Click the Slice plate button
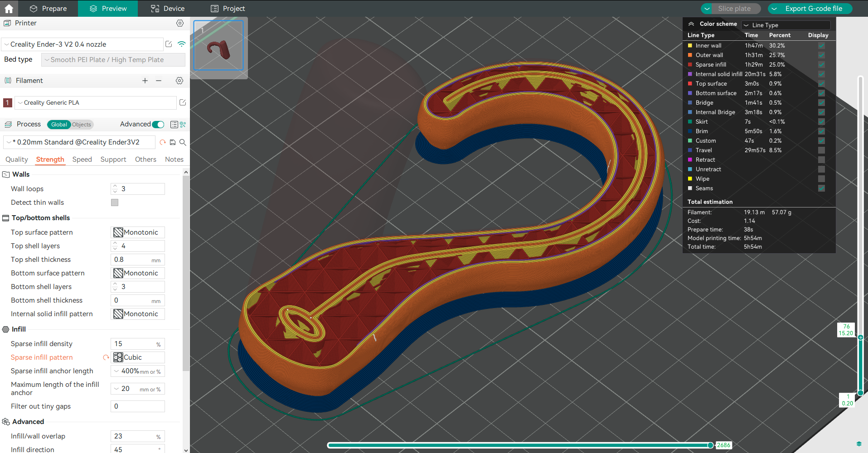The width and height of the screenshot is (868, 453). (x=735, y=9)
